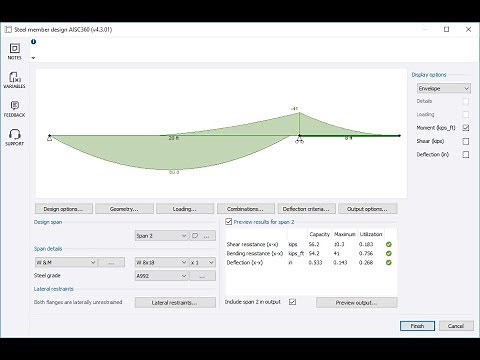Image resolution: width=480 pixels, height=360 pixels.
Task: Maximize the Steel member design window
Action: pyautogui.click(x=447, y=29)
